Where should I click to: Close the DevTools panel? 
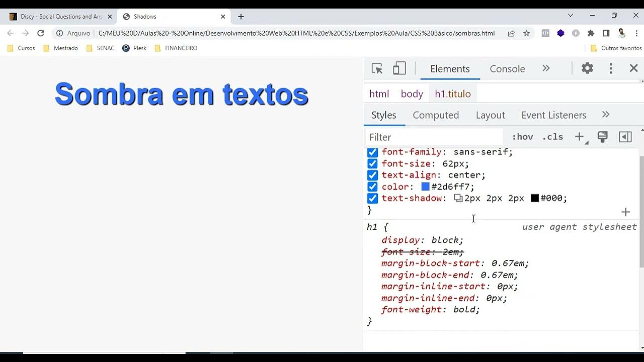coord(634,68)
